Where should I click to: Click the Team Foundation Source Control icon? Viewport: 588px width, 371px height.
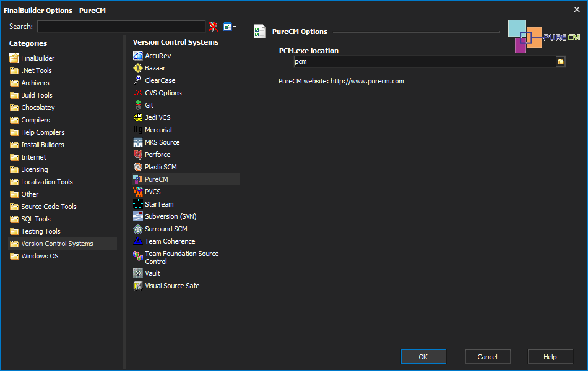coord(138,256)
